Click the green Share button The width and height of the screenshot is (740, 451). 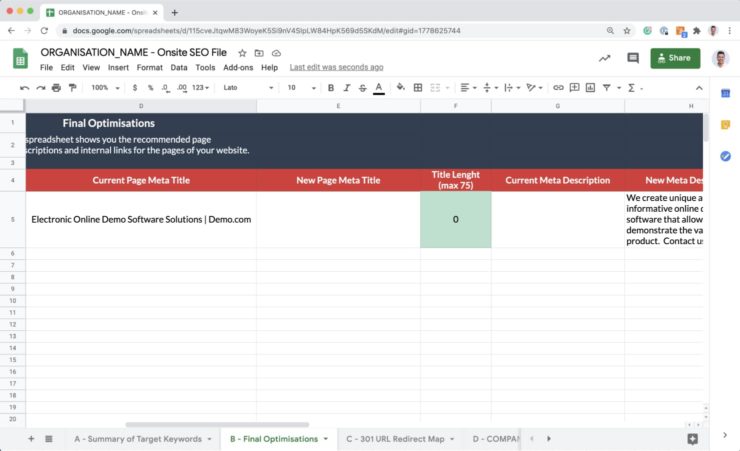(x=675, y=58)
